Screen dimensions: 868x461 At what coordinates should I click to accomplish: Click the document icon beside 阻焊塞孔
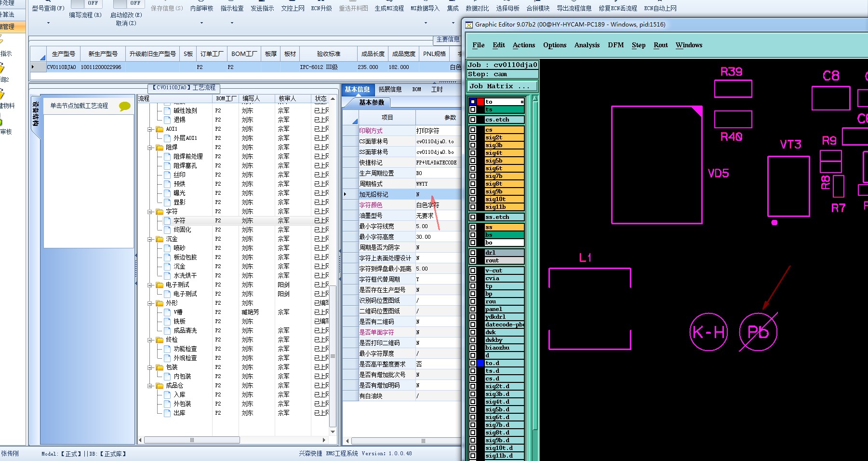pyautogui.click(x=167, y=165)
